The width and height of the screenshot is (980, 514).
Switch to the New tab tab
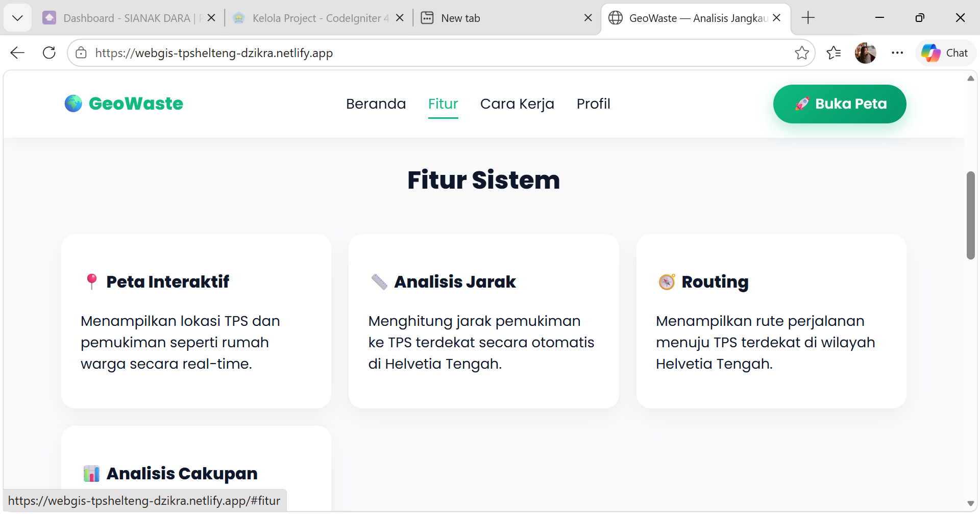click(x=506, y=18)
